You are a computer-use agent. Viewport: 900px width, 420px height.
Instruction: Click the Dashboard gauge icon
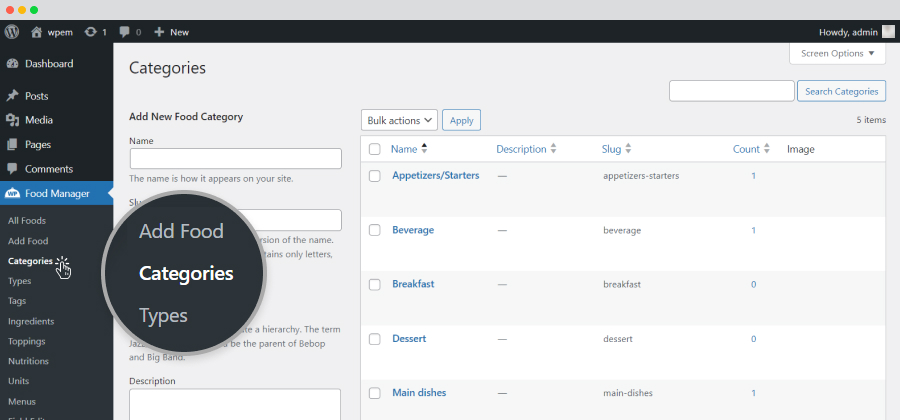pyautogui.click(x=13, y=64)
